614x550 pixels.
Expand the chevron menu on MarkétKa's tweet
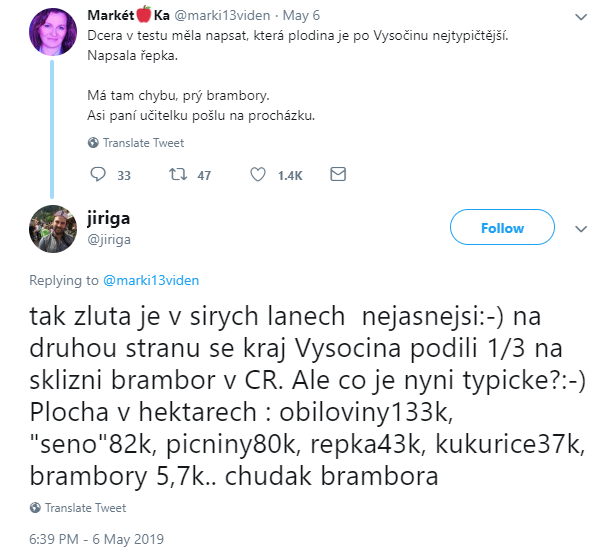pos(581,17)
